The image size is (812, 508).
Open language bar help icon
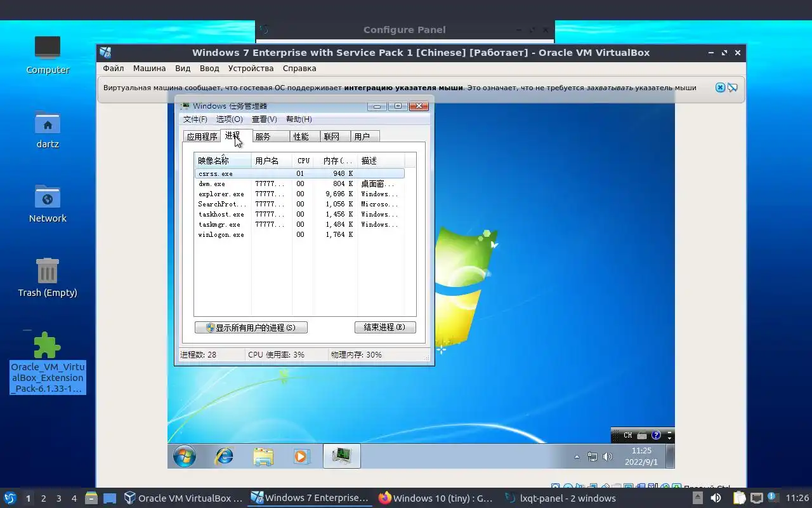coord(656,436)
